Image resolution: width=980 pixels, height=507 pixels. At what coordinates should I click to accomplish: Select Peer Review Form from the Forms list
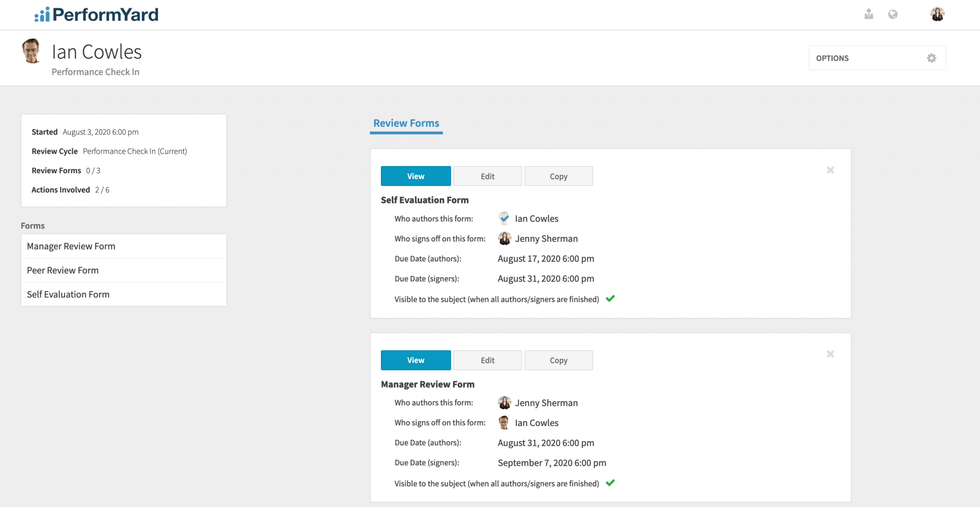(63, 270)
